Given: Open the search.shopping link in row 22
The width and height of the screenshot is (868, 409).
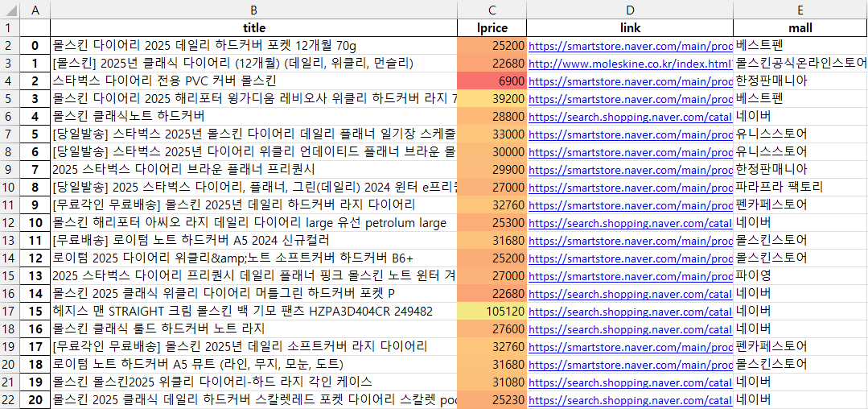Looking at the screenshot, I should [x=631, y=400].
